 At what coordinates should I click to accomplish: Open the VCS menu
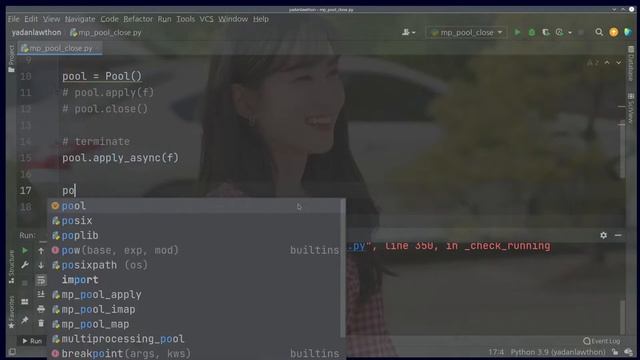click(206, 19)
